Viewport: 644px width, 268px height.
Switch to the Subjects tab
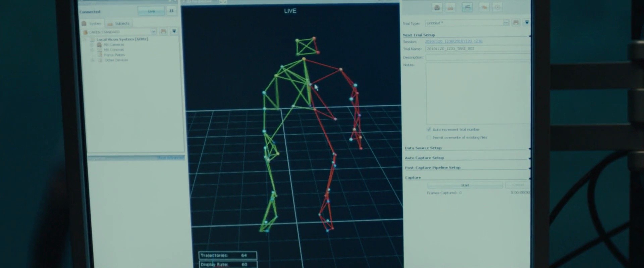[x=119, y=23]
